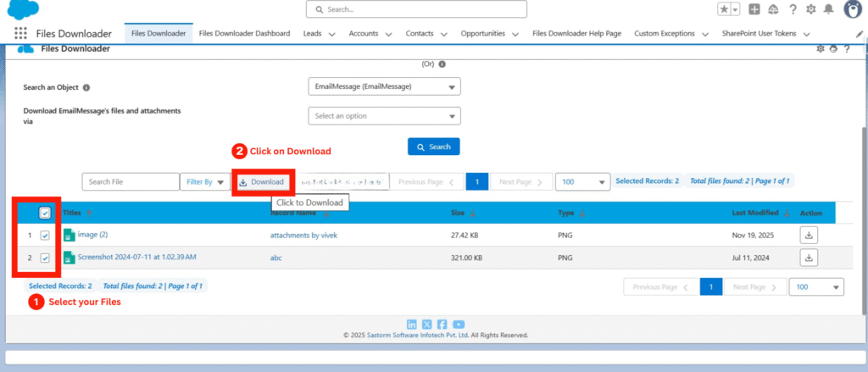The height and width of the screenshot is (372, 868).
Task: Click the Files Downloader panel help icon
Action: [x=847, y=48]
